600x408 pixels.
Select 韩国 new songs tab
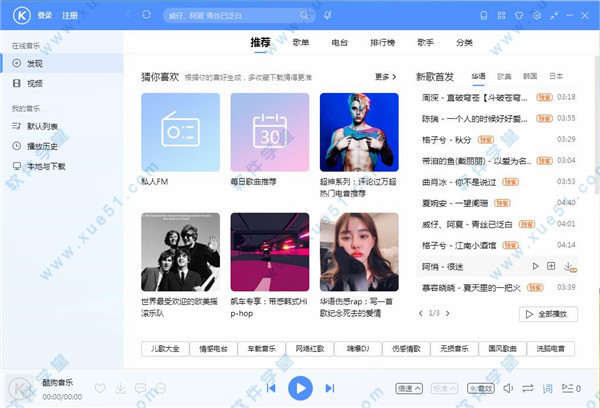pyautogui.click(x=530, y=77)
